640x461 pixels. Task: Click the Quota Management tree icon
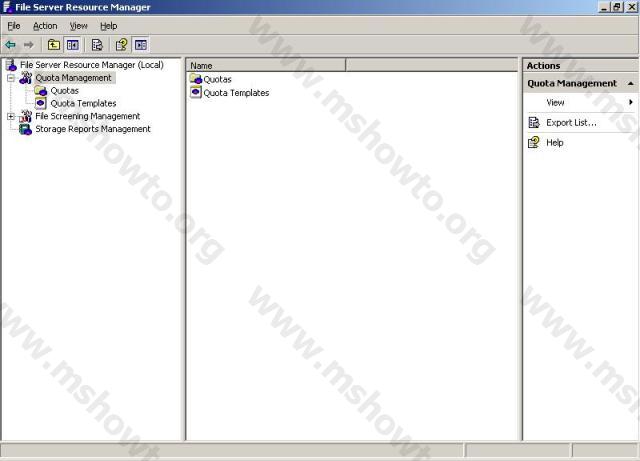pos(26,78)
